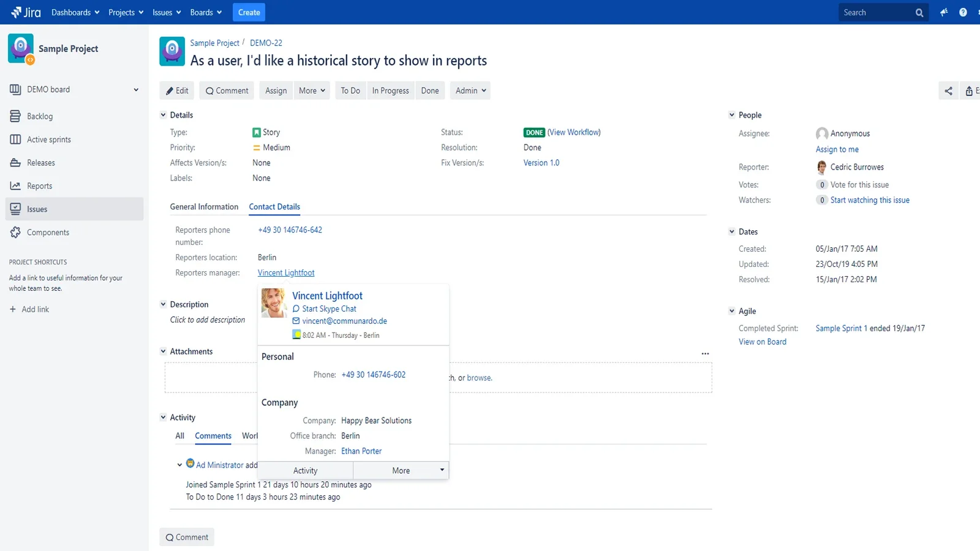Open Reports in the sidebar

click(39, 186)
